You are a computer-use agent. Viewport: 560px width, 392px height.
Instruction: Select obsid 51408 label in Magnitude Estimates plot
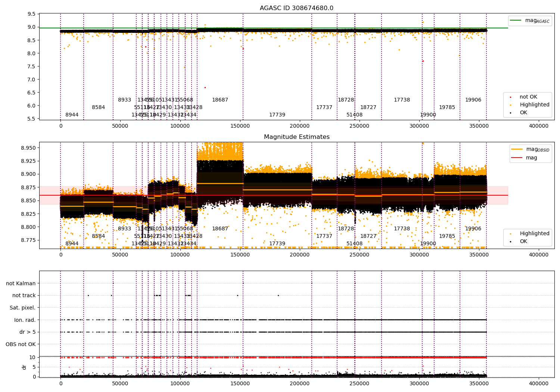click(354, 243)
